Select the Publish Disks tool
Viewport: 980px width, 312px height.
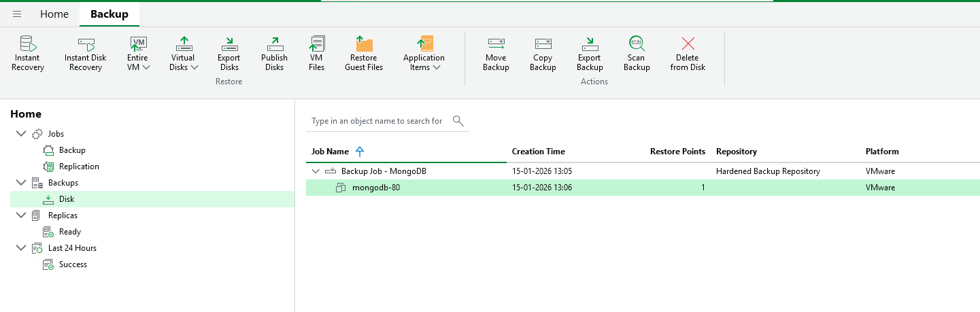pos(274,53)
